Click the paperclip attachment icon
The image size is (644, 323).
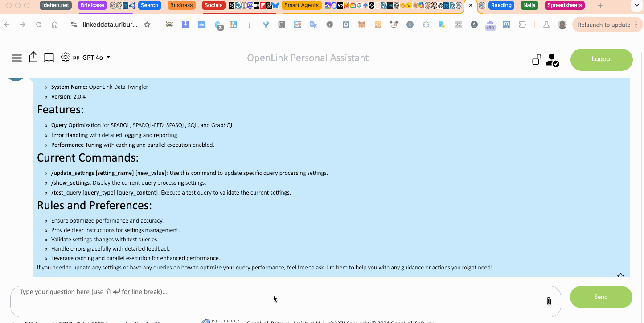pyautogui.click(x=549, y=301)
